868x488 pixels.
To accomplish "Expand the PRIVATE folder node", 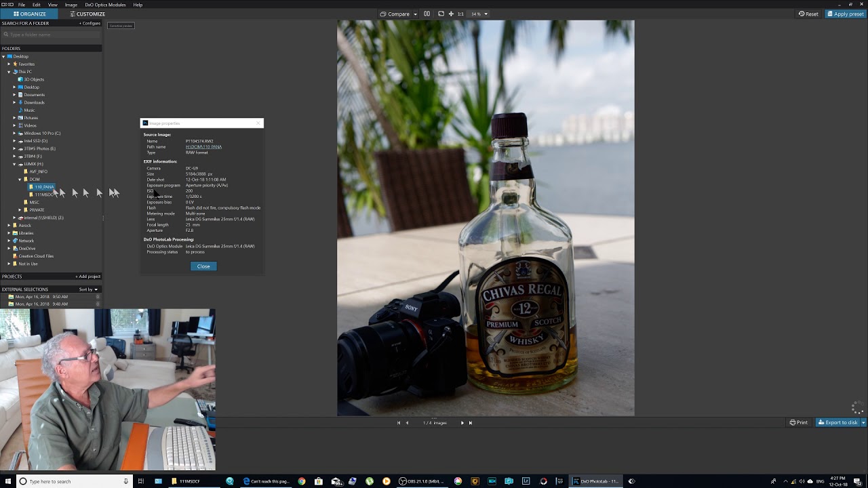I will pos(20,210).
